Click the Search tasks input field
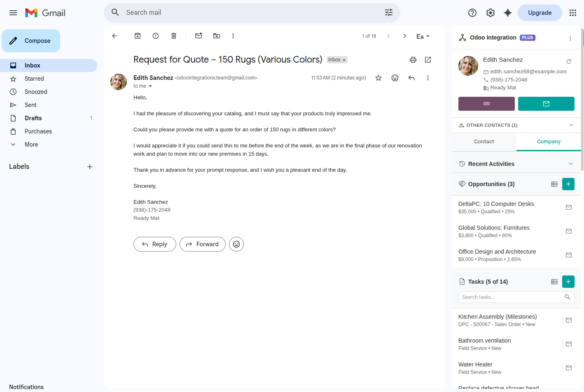 point(513,297)
